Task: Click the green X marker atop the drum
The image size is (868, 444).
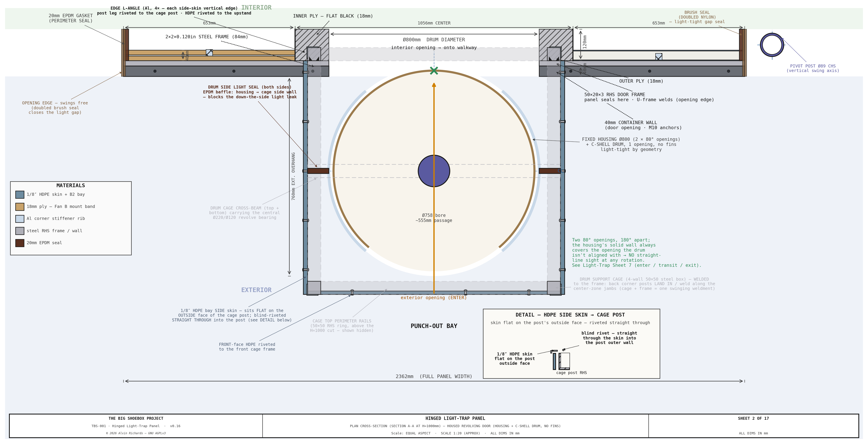Action: coord(434,71)
